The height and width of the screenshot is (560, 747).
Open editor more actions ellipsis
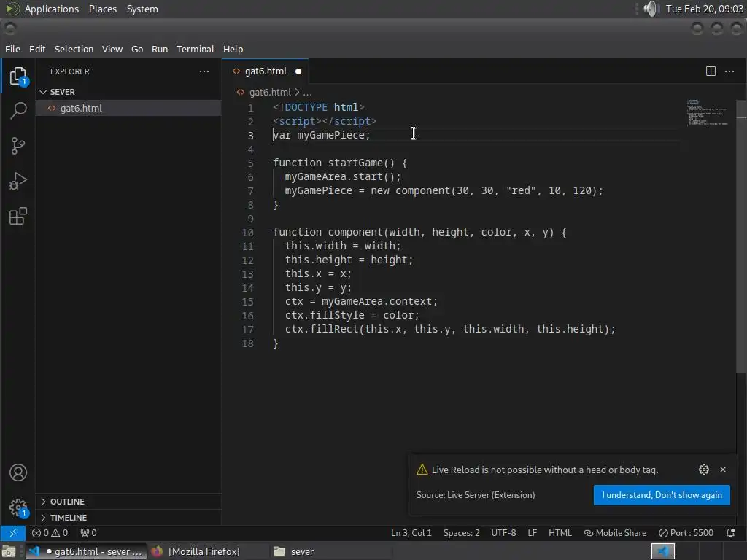click(x=729, y=71)
